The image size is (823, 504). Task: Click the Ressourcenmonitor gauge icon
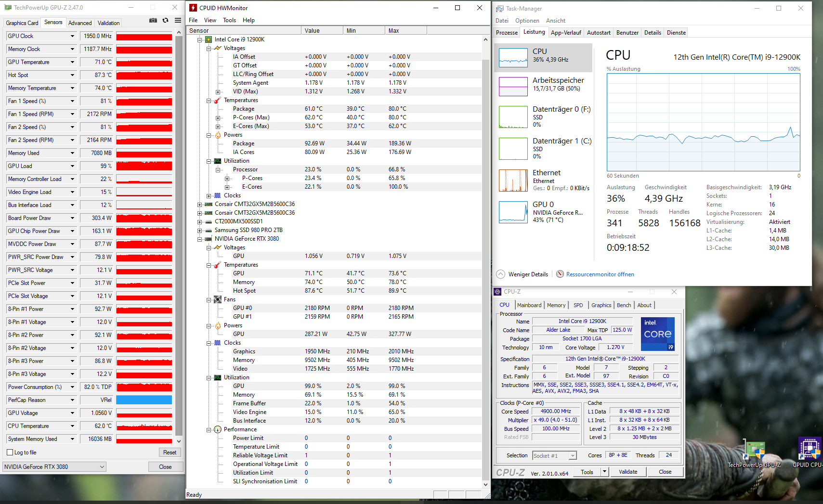tap(560, 274)
